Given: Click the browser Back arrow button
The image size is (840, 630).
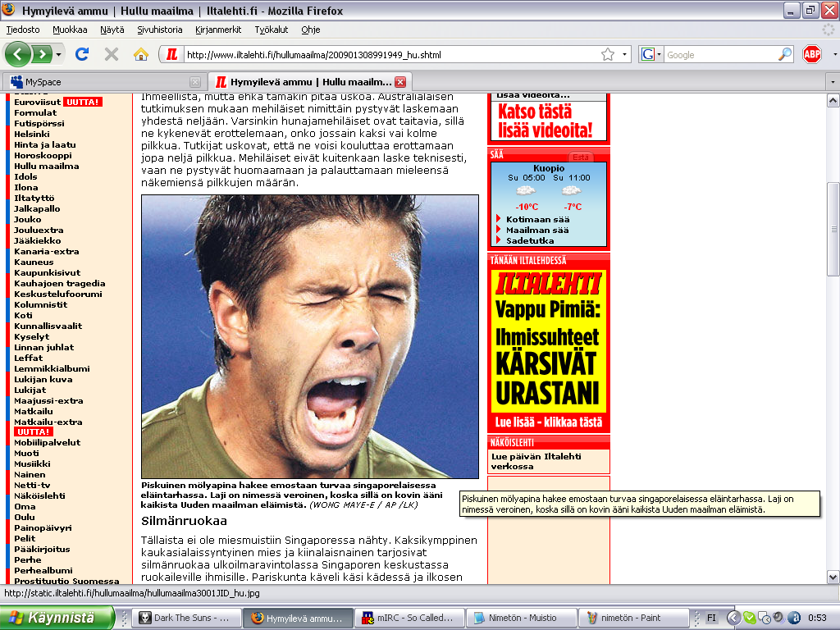Looking at the screenshot, I should coord(18,54).
